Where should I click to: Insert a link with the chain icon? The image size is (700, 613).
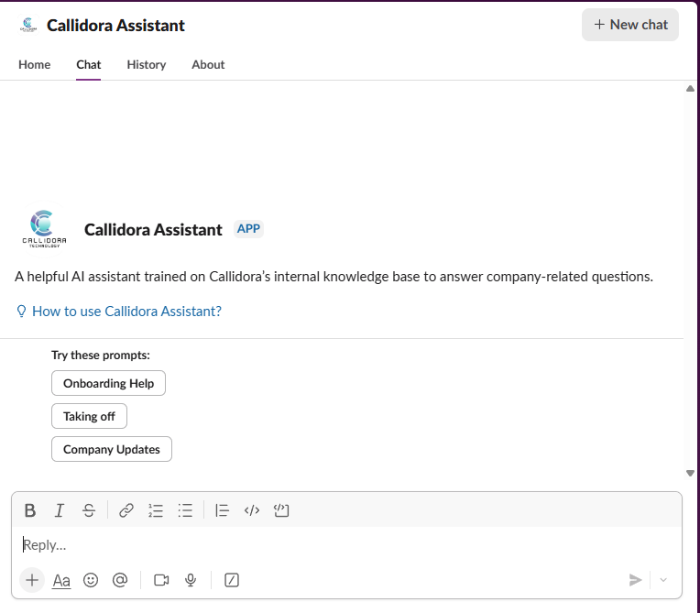pyautogui.click(x=126, y=510)
